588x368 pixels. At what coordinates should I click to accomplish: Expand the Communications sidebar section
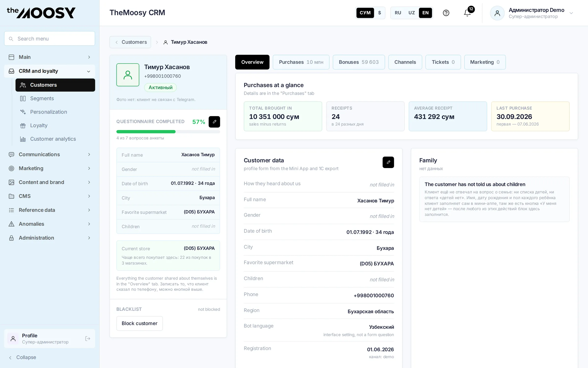(x=49, y=154)
